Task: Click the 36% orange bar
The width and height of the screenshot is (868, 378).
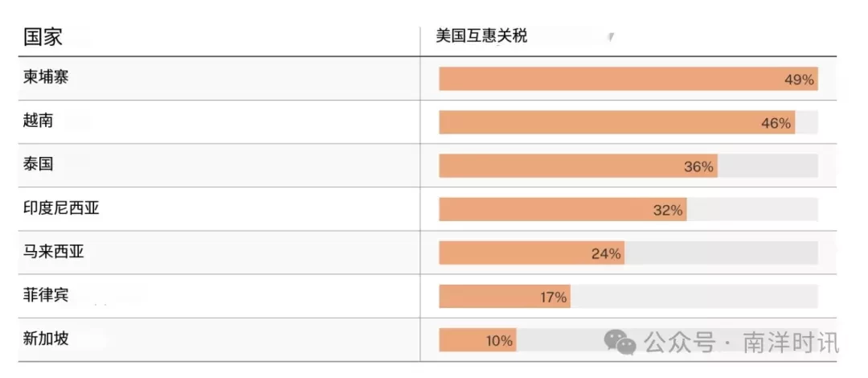Action: coord(579,166)
